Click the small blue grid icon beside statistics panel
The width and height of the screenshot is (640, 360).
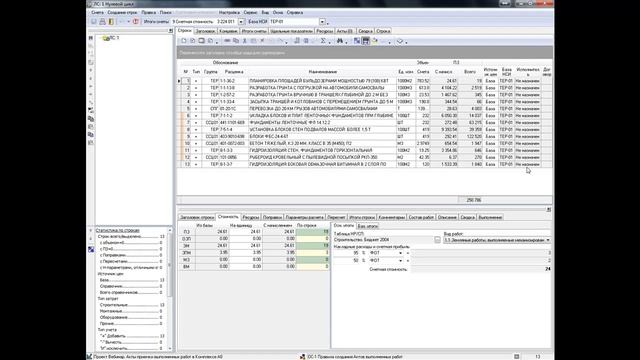click(x=91, y=249)
